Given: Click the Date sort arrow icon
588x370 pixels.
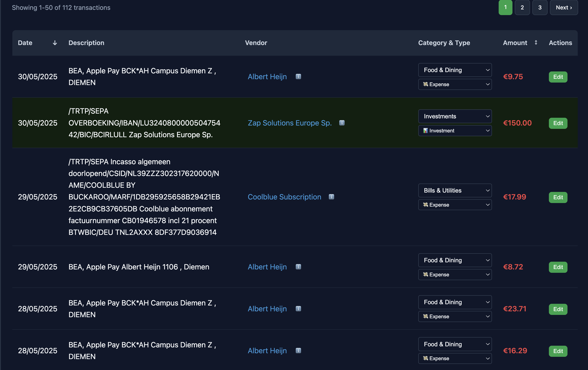Looking at the screenshot, I should [x=55, y=43].
